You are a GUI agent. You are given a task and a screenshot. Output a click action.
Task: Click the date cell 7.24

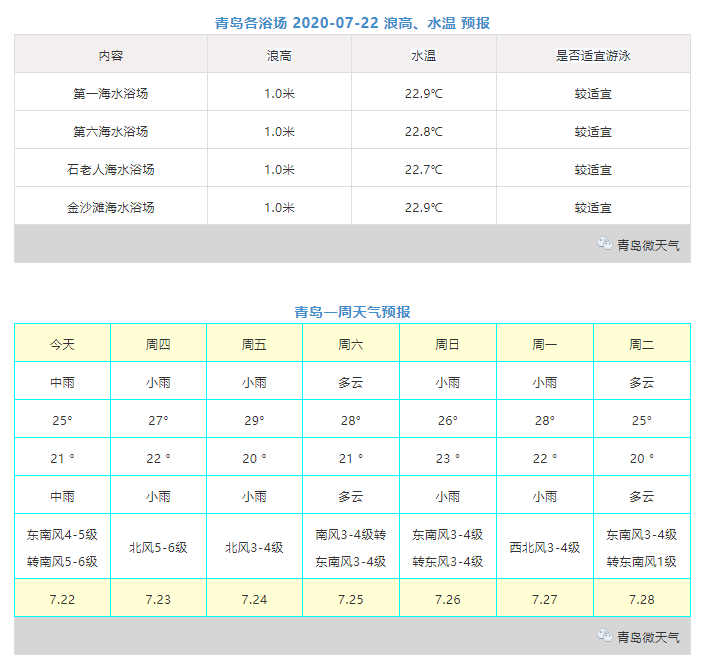pyautogui.click(x=254, y=599)
